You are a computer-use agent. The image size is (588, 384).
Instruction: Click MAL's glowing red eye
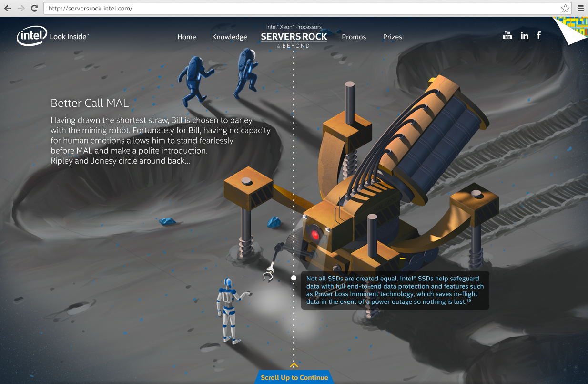[x=315, y=235]
